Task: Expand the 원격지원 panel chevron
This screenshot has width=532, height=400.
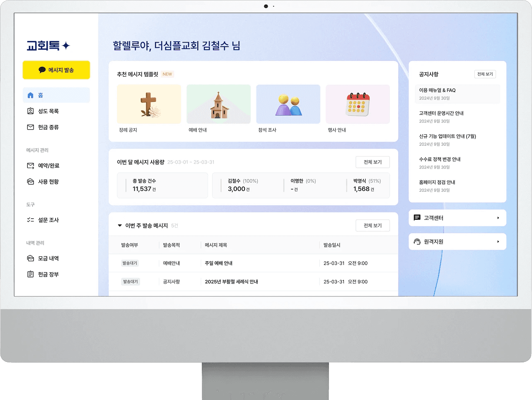Action: [x=498, y=241]
